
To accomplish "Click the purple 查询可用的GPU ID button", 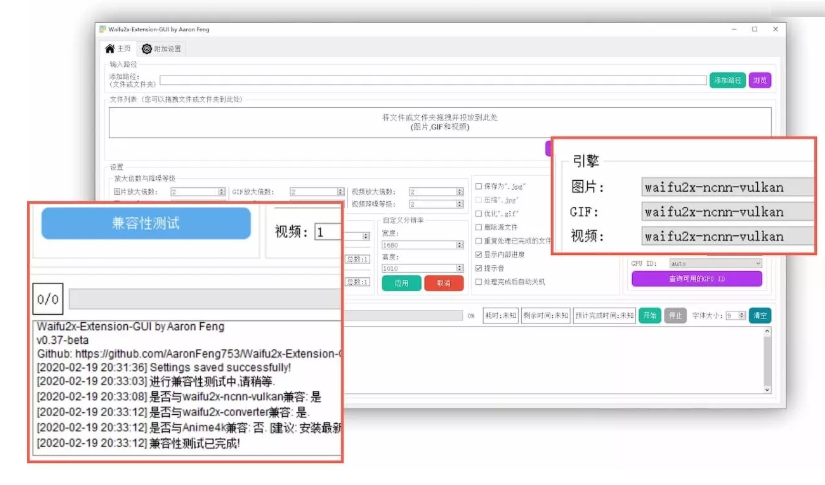I will click(696, 279).
